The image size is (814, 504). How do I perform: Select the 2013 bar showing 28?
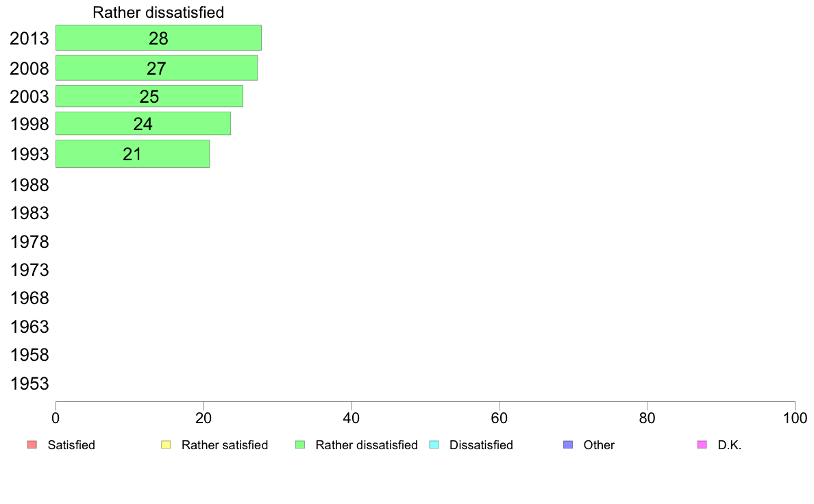(x=158, y=38)
